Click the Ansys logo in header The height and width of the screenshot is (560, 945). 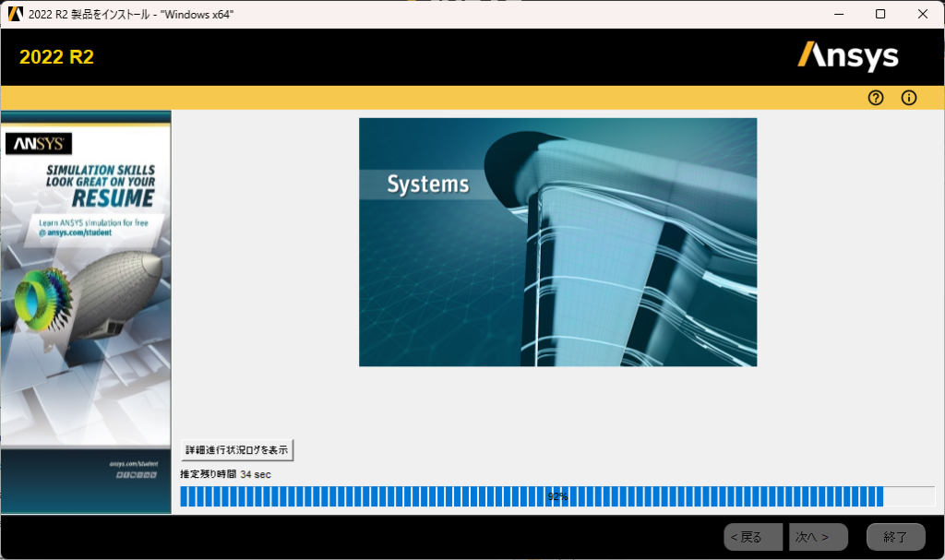[848, 56]
